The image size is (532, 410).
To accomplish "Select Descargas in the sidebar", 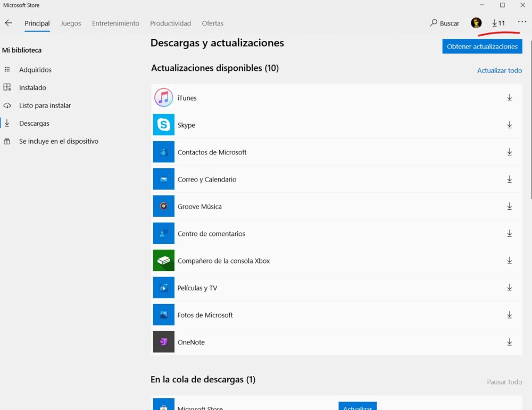I will [35, 123].
